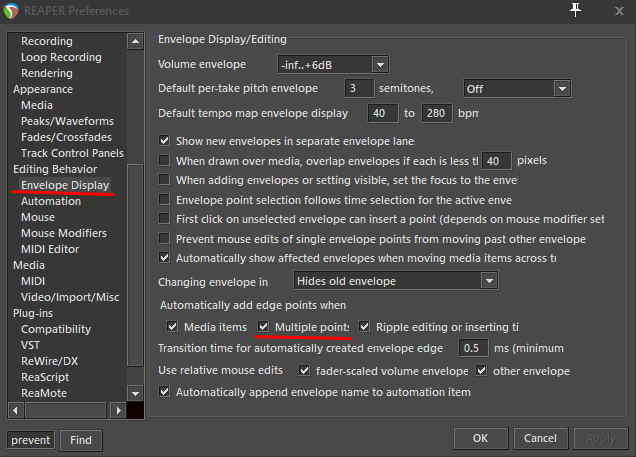
Task: Select Rendering category
Action: pyautogui.click(x=47, y=73)
